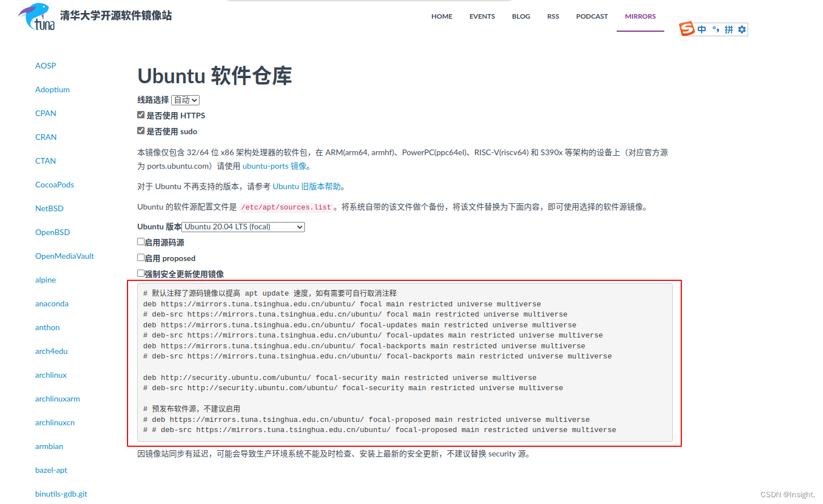The height and width of the screenshot is (504, 823).
Task: Check the 强制安全更新使用镜像 checkbox
Action: pos(141,274)
